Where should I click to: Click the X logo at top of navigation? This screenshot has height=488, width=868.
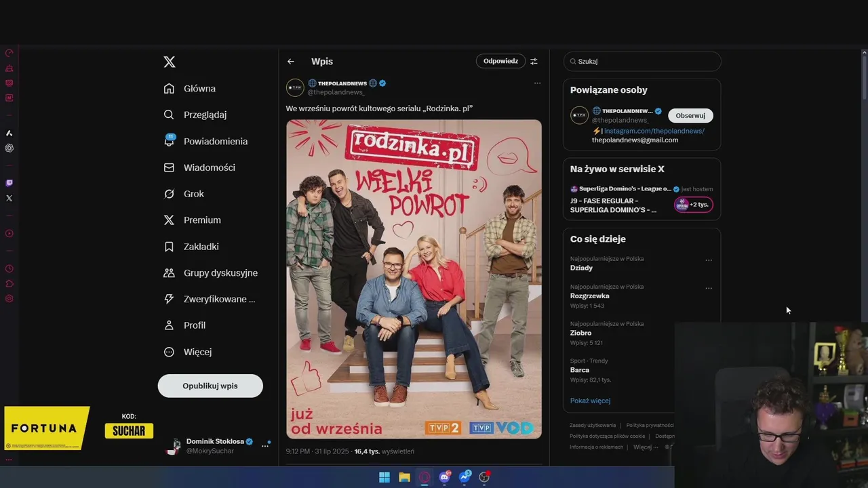(x=170, y=62)
